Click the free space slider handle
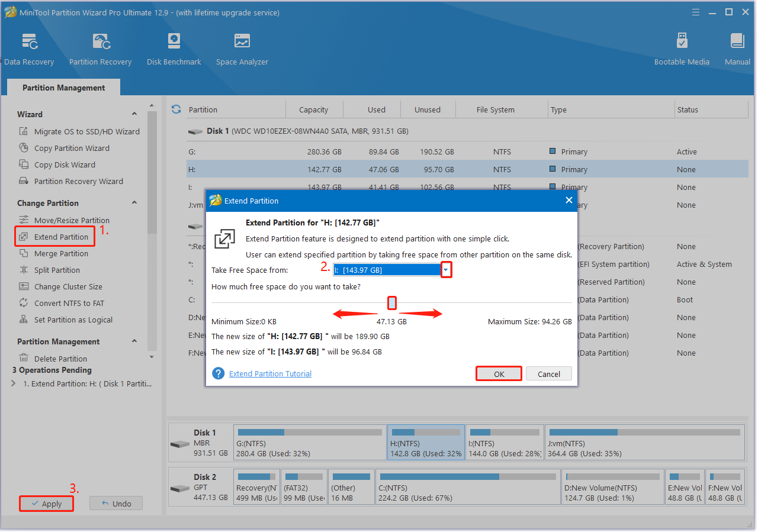The height and width of the screenshot is (532, 758). [392, 304]
